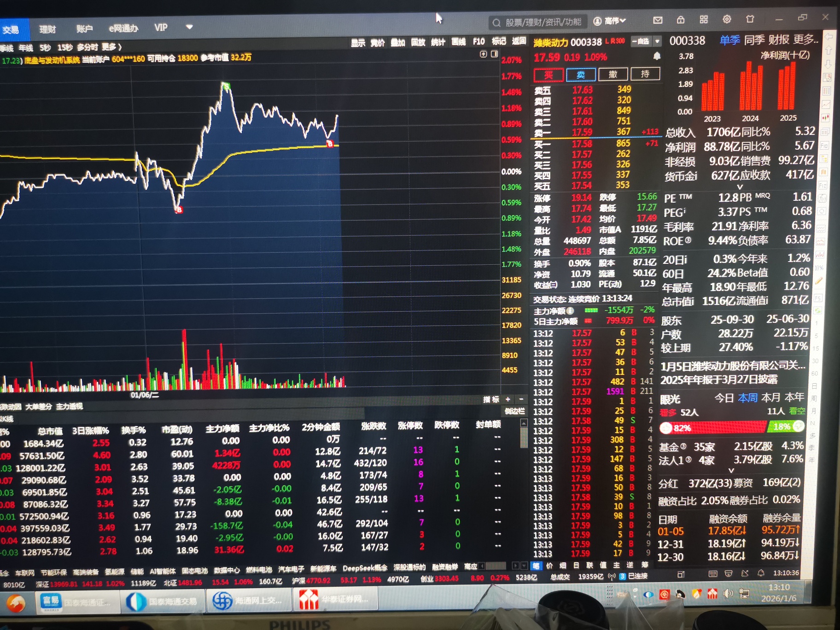Switch to the 交易 tab
Screen dimensions: 840x630
point(12,30)
